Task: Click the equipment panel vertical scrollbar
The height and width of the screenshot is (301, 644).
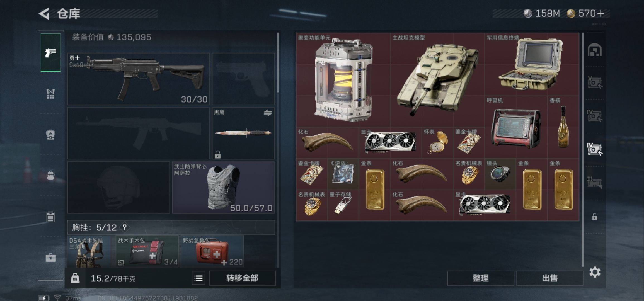Action: coord(278,63)
